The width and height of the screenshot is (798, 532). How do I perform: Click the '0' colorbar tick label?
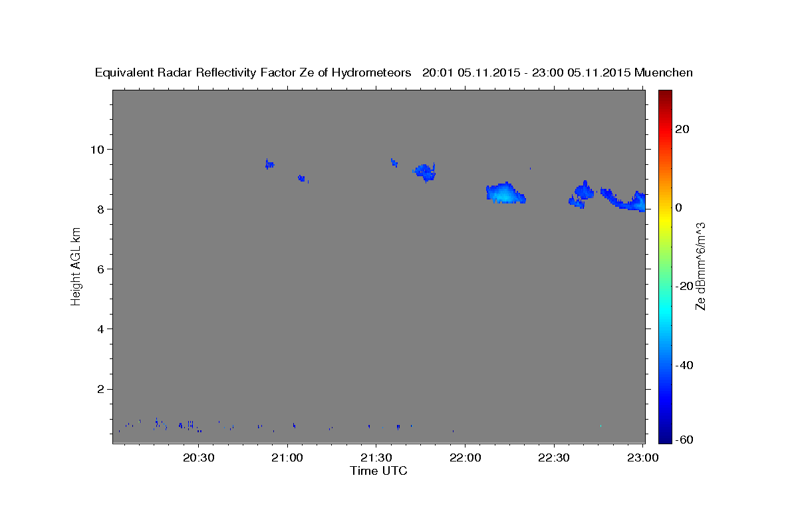pos(678,207)
